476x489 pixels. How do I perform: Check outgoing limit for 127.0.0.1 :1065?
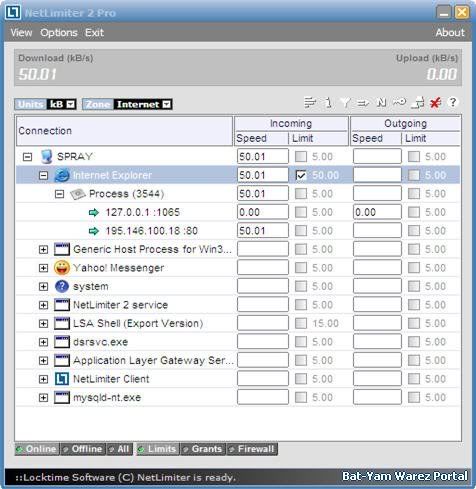pos(414,212)
